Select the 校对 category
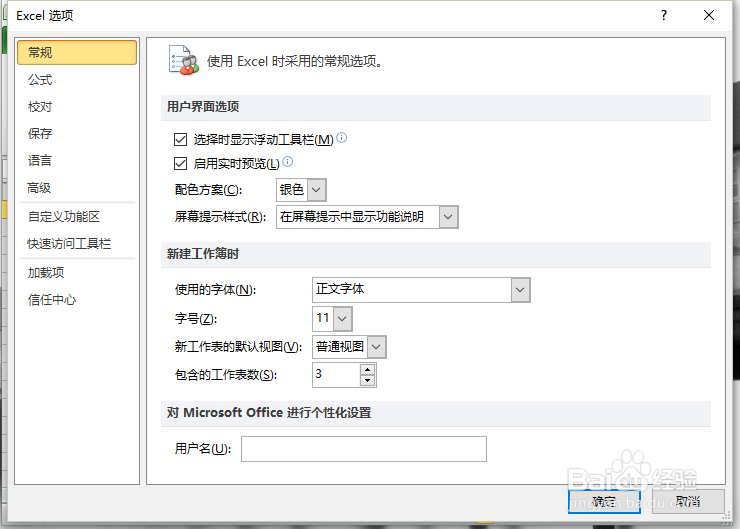740x529 pixels. 77,107
